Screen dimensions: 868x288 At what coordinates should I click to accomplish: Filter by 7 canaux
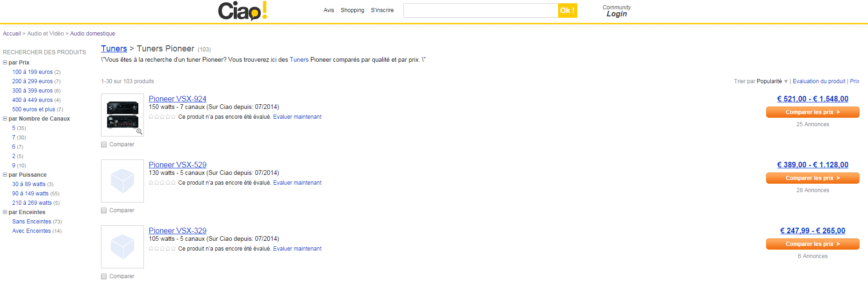(x=14, y=137)
